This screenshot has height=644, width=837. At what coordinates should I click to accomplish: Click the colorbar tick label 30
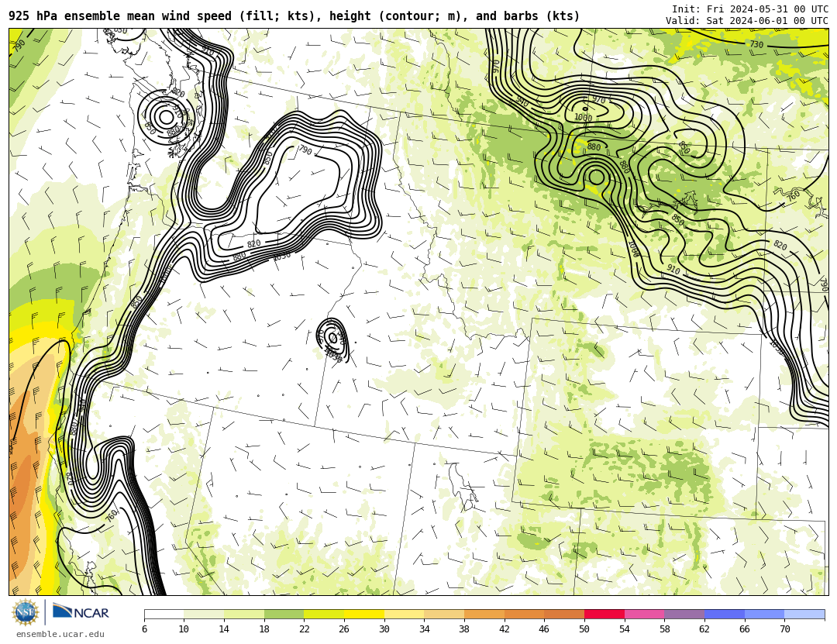(384, 629)
